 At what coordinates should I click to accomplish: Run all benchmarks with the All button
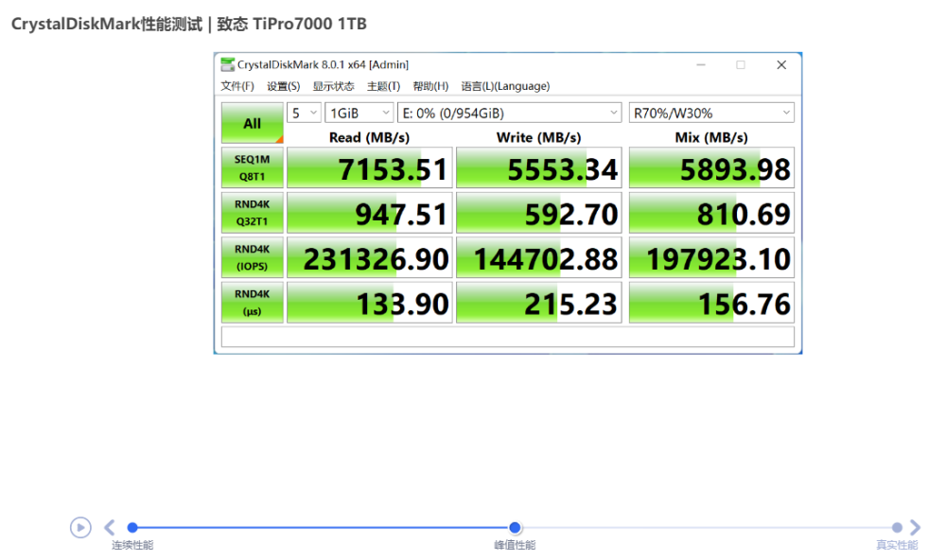tap(253, 123)
